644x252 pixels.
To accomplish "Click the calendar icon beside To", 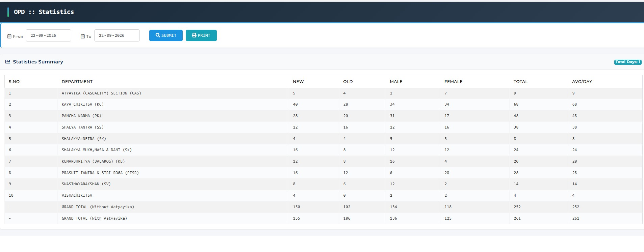I will tap(83, 36).
